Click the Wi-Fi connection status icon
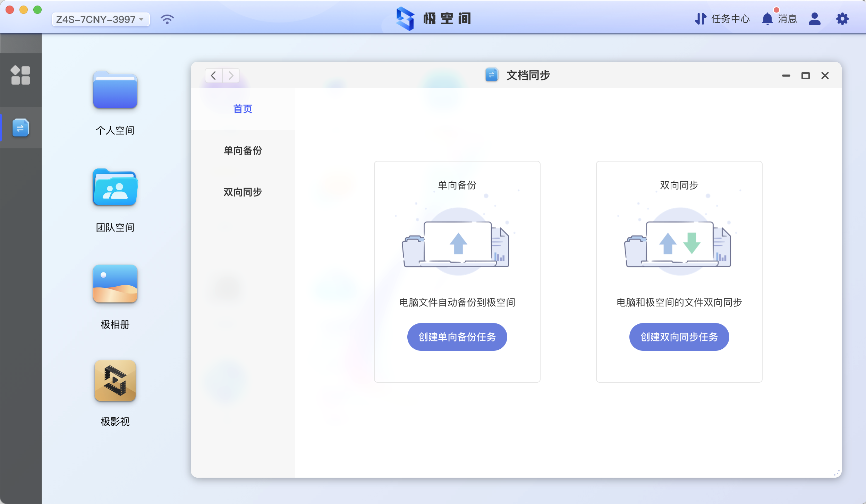866x504 pixels. coord(167,19)
